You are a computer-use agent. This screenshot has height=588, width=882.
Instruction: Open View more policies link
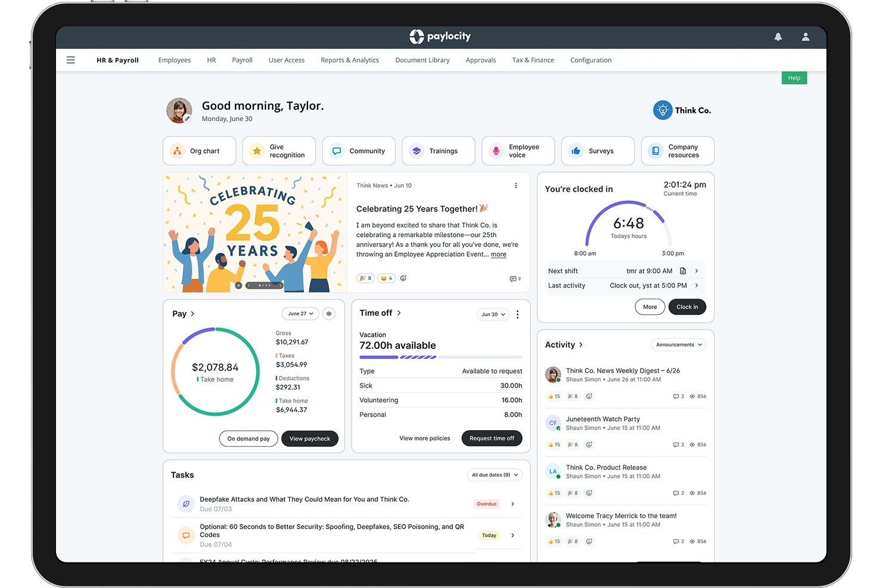(x=425, y=438)
